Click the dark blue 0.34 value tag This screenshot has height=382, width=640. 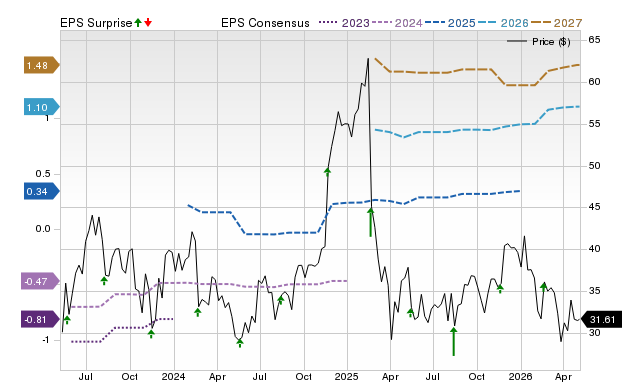(x=42, y=191)
